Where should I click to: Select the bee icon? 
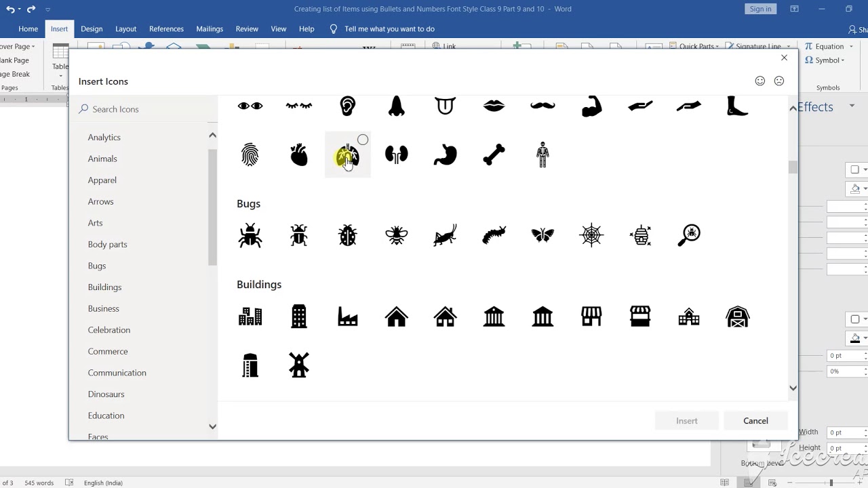(x=397, y=235)
